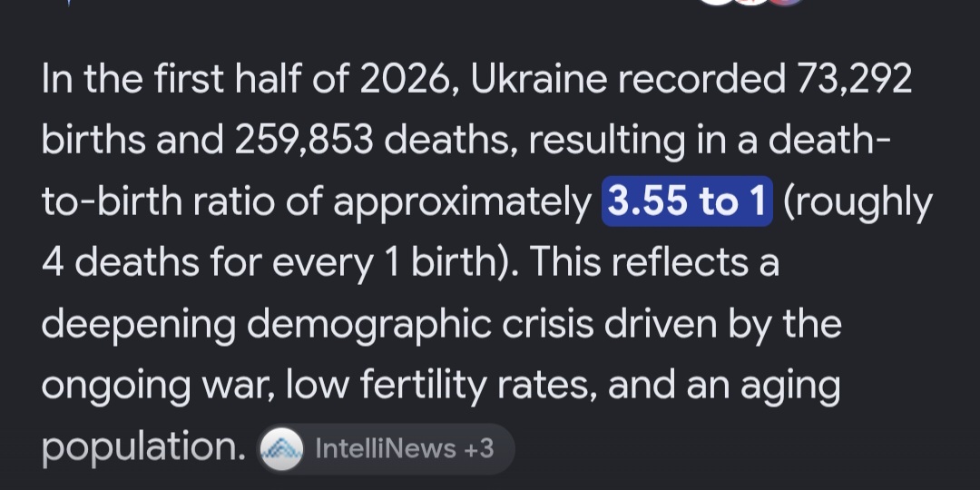980x490 pixels.
Task: Click the middle source avatar at top
Action: click(x=751, y=2)
